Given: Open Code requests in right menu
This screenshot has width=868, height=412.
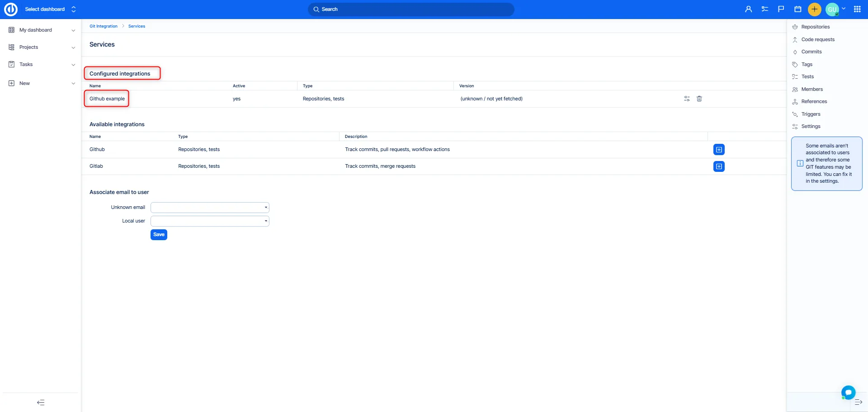Looking at the screenshot, I should [x=817, y=39].
